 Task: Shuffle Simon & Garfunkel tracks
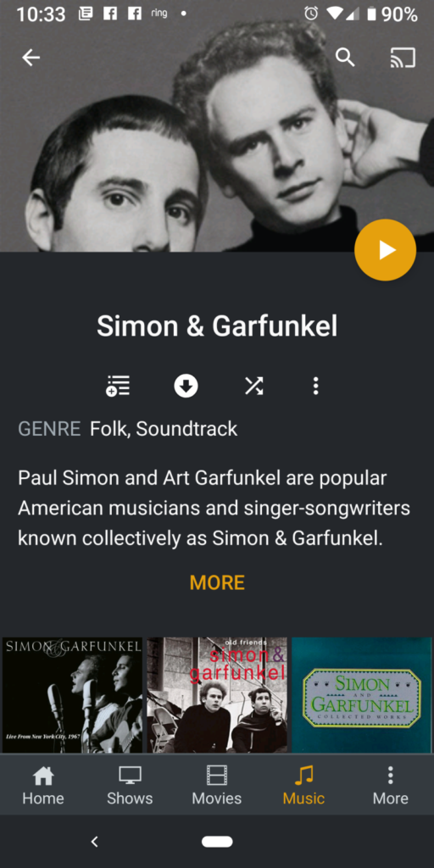click(254, 386)
